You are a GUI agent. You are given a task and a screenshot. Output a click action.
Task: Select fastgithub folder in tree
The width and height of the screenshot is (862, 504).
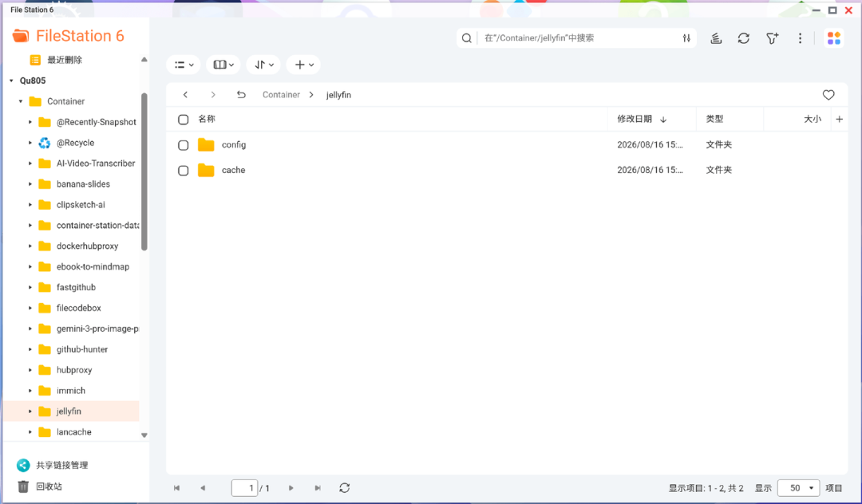(x=76, y=287)
